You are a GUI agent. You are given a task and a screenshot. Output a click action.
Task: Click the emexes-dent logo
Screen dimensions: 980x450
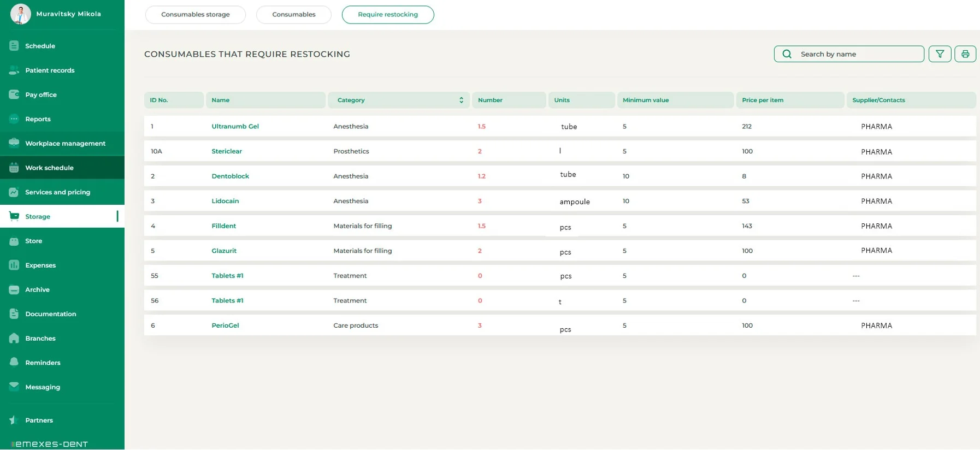(49, 444)
